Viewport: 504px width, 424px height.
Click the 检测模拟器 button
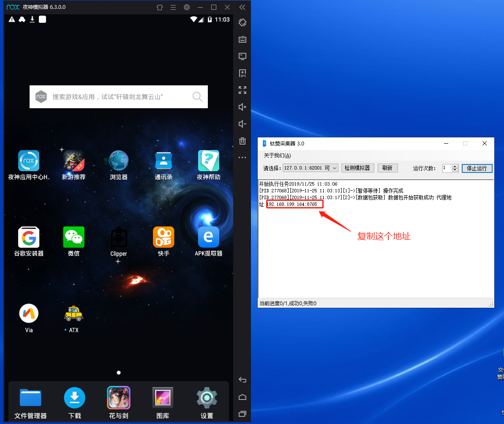click(357, 168)
